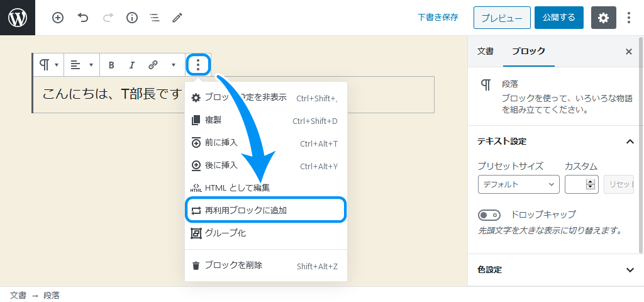644x302 pixels.
Task: Switch to the ブロック tab
Action: click(528, 52)
